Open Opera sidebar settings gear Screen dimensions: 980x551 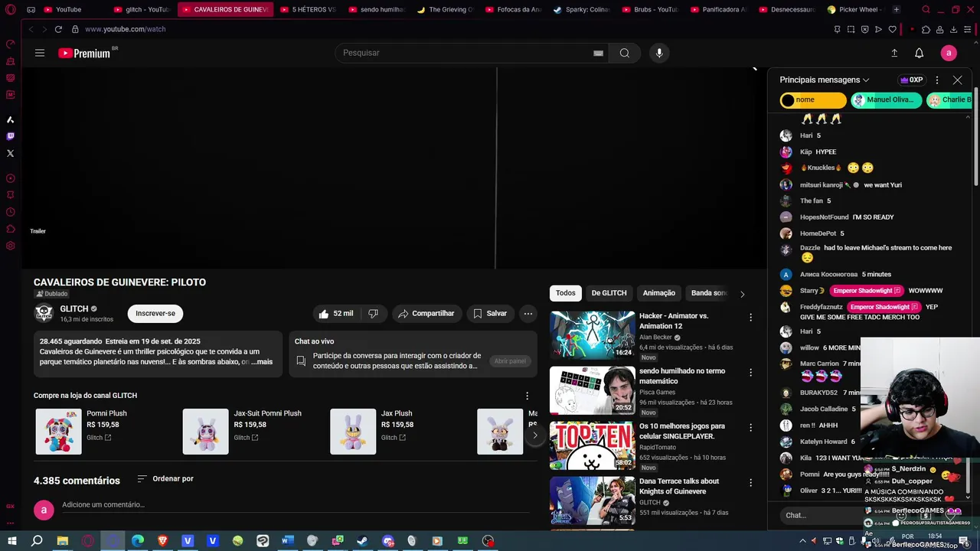tap(10, 246)
